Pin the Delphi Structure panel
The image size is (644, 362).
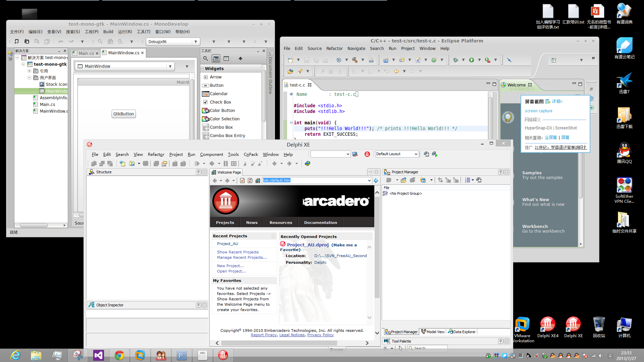pos(198,172)
